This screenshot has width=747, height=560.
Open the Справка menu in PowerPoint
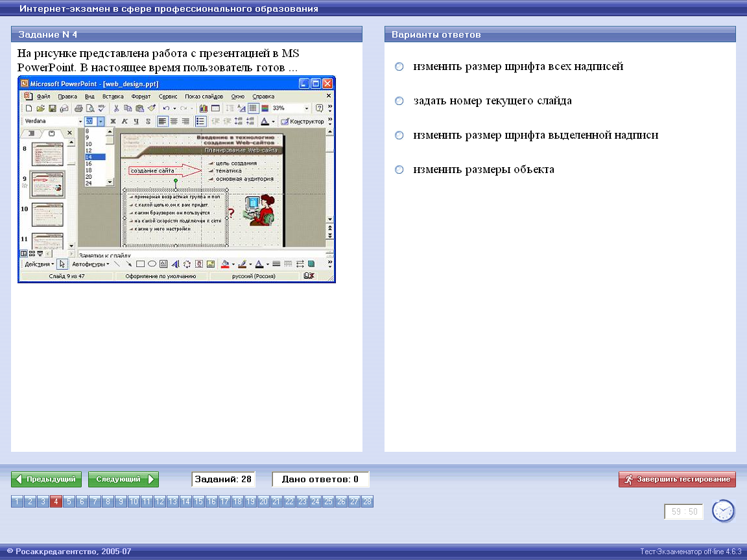point(263,96)
